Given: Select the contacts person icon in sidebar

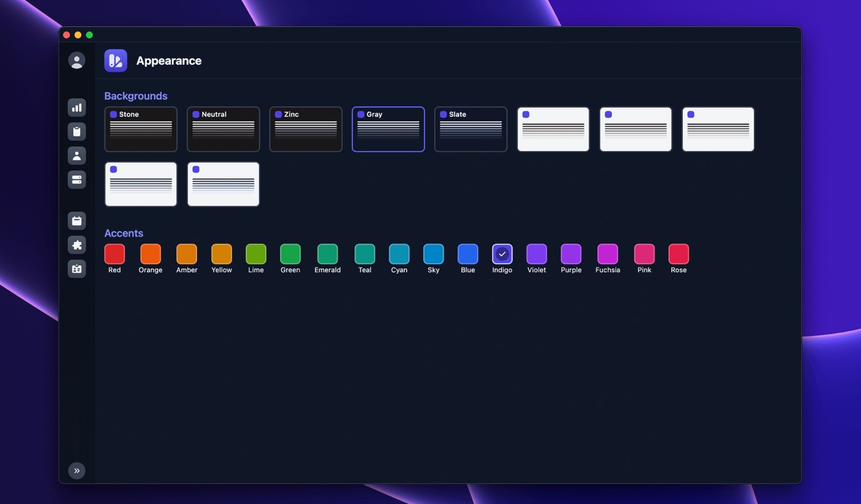Looking at the screenshot, I should pos(77,155).
